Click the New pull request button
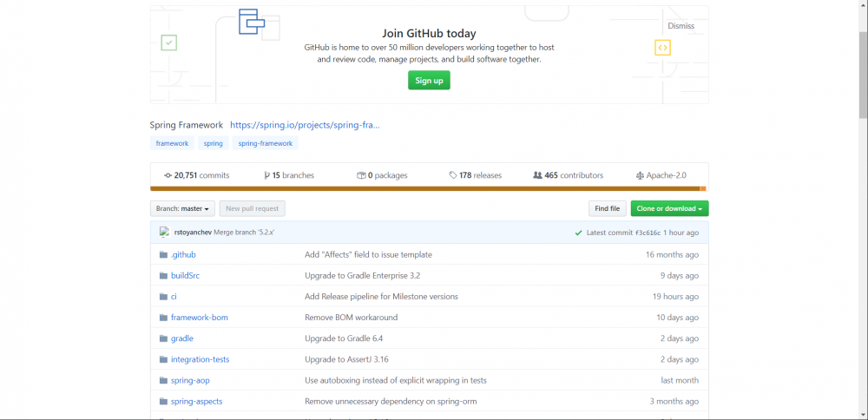 253,208
